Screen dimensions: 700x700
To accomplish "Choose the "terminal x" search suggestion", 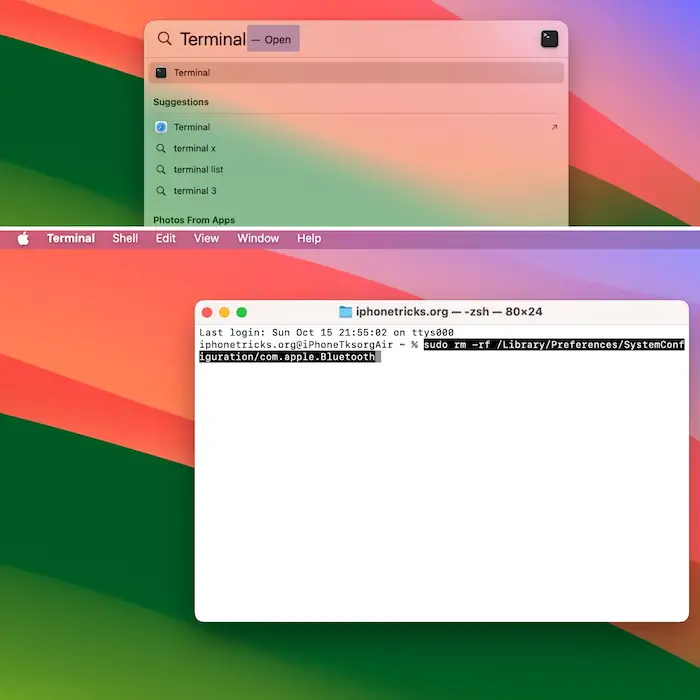I will (194, 148).
